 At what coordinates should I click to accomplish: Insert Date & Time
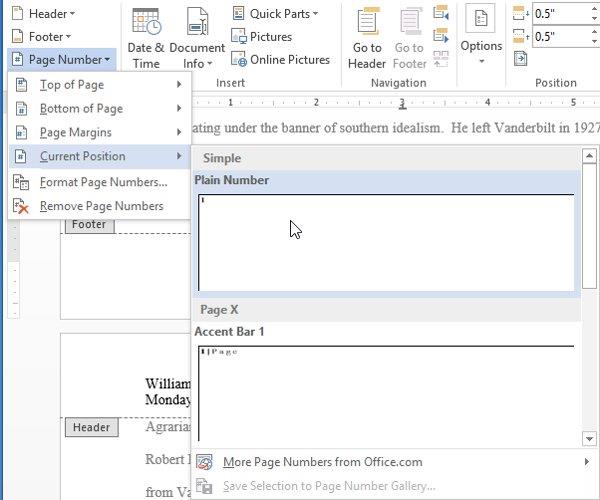click(x=146, y=38)
